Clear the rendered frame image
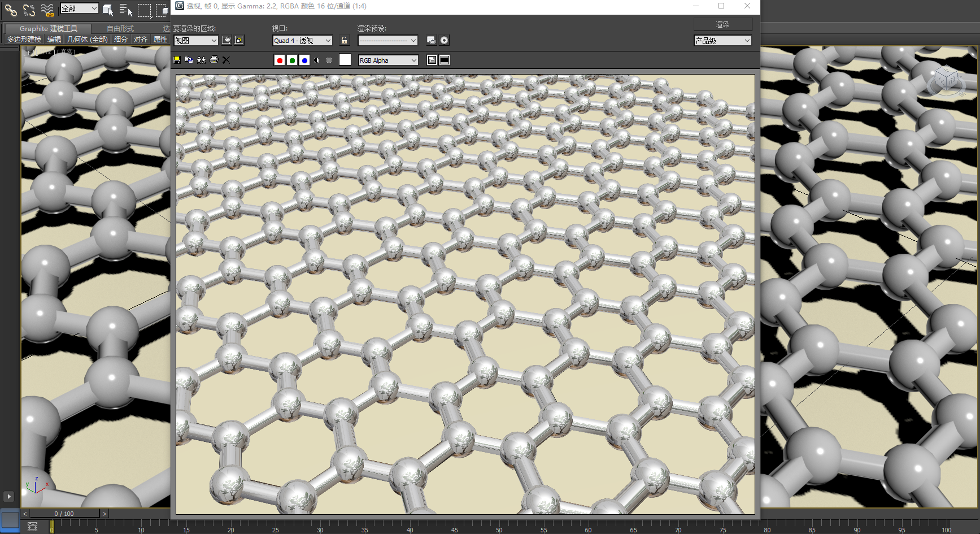 tap(226, 60)
